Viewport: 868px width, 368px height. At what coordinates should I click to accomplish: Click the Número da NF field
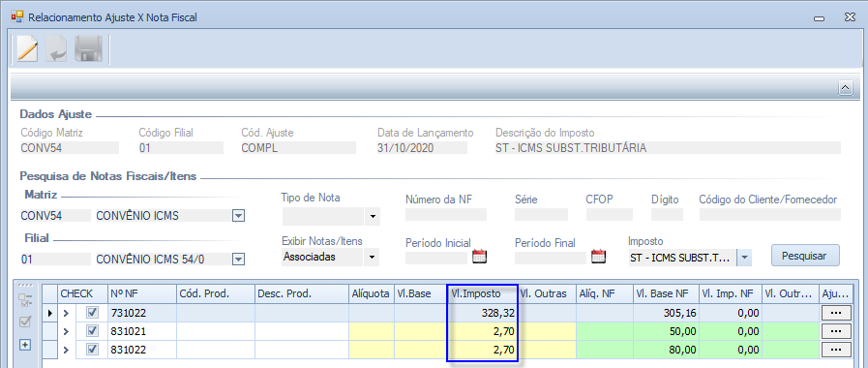(x=446, y=214)
